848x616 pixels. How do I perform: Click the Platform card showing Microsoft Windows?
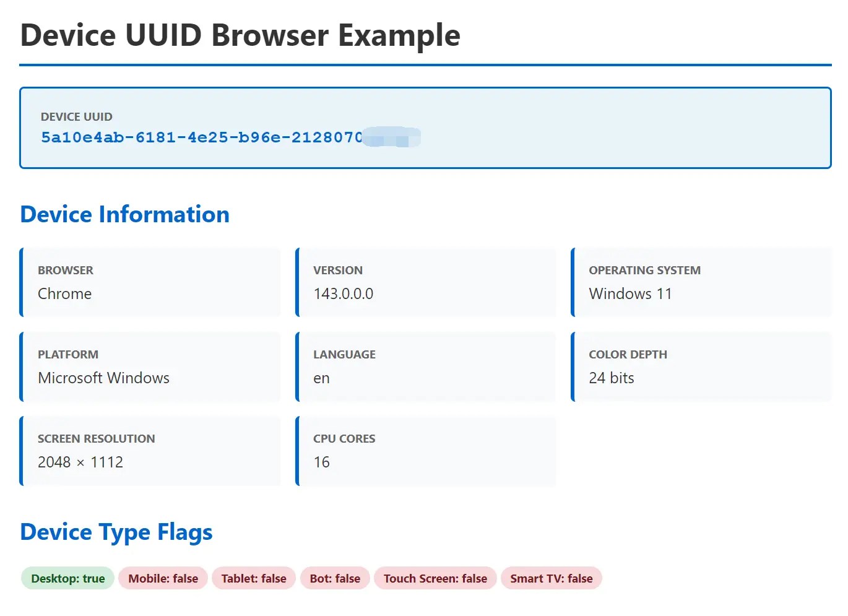click(x=150, y=367)
